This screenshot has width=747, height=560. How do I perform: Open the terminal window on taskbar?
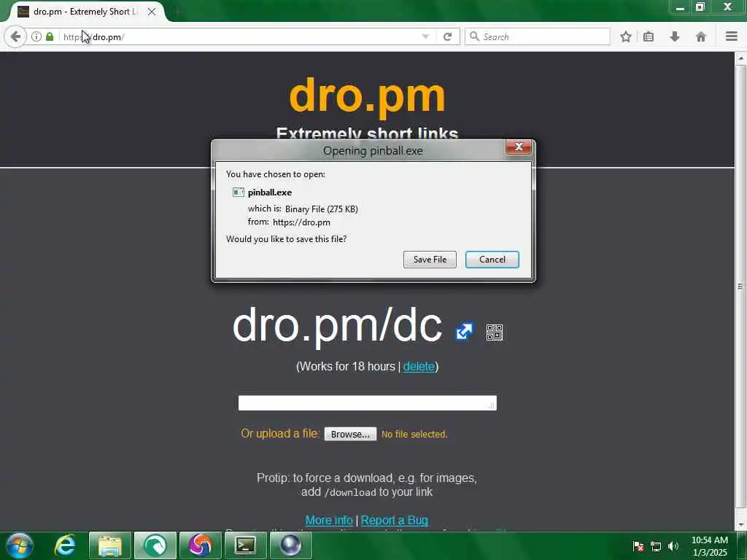tap(245, 545)
